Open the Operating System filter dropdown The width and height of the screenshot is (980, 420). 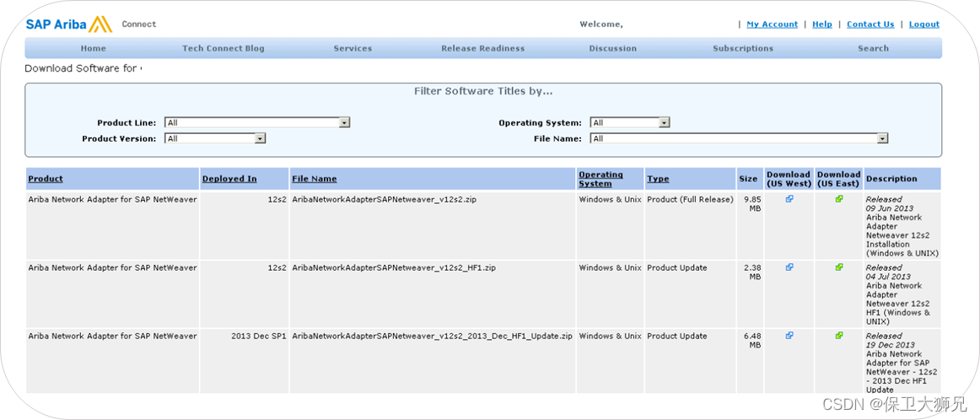(x=630, y=122)
